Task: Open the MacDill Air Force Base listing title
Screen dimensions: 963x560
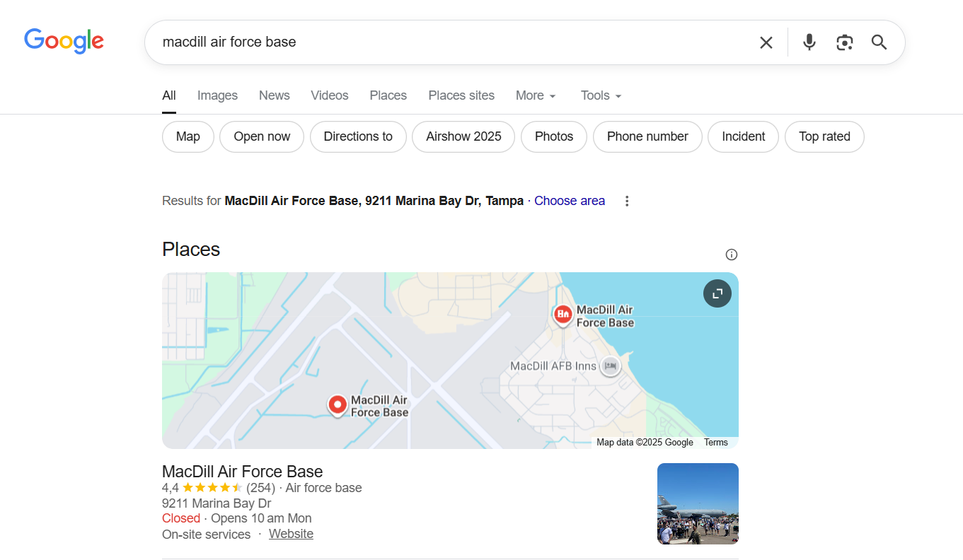Action: pyautogui.click(x=242, y=472)
